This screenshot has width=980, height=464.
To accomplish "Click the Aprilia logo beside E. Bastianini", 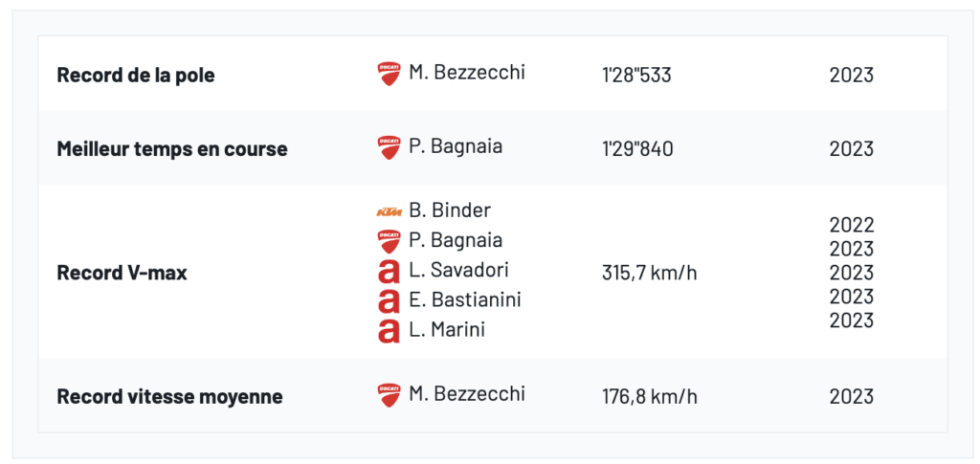I will point(389,300).
